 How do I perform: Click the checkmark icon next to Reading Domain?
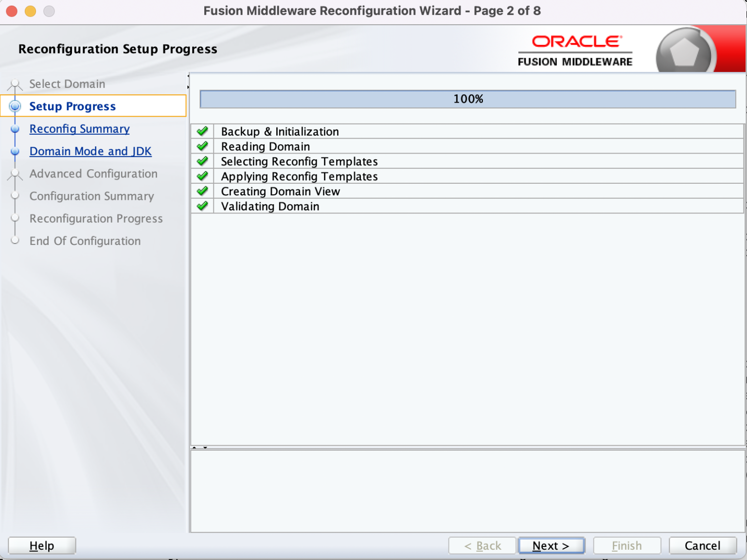tap(202, 145)
